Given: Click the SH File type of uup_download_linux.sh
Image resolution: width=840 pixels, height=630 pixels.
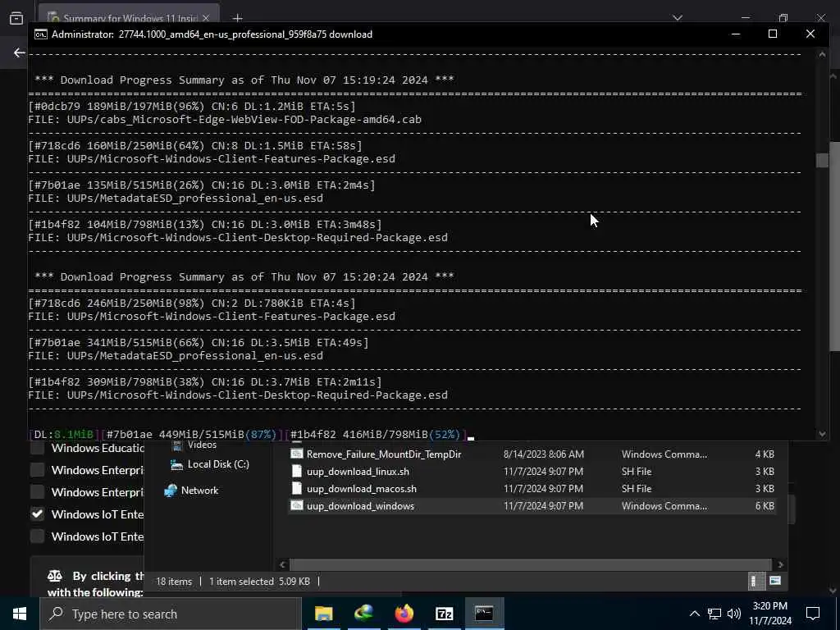Looking at the screenshot, I should point(637,472).
